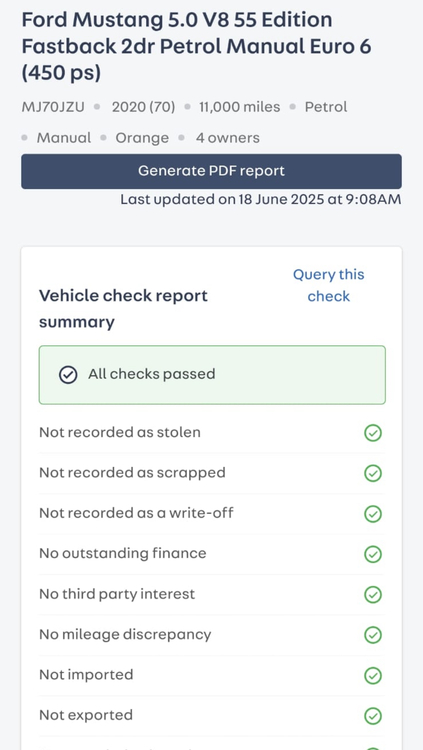Select the No mileage discrepancy row label

coord(125,635)
